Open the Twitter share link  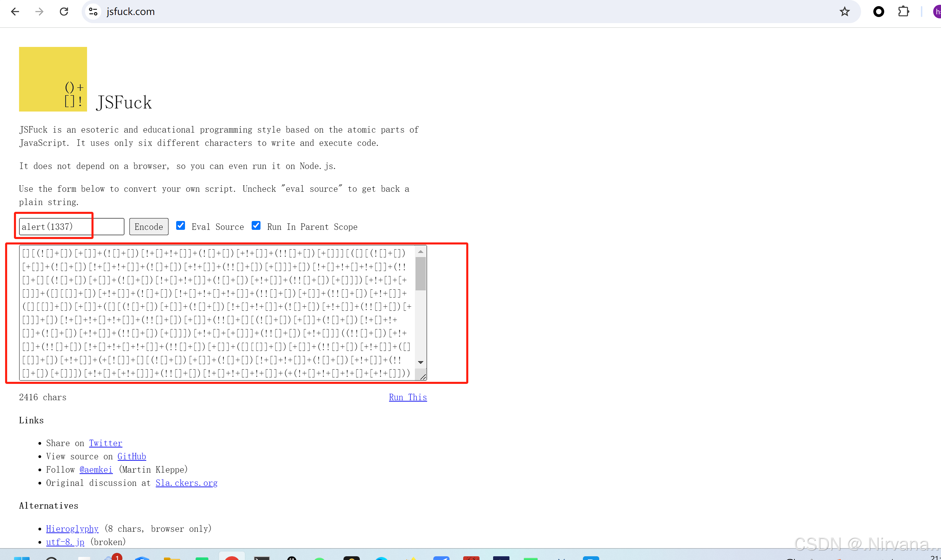[106, 443]
